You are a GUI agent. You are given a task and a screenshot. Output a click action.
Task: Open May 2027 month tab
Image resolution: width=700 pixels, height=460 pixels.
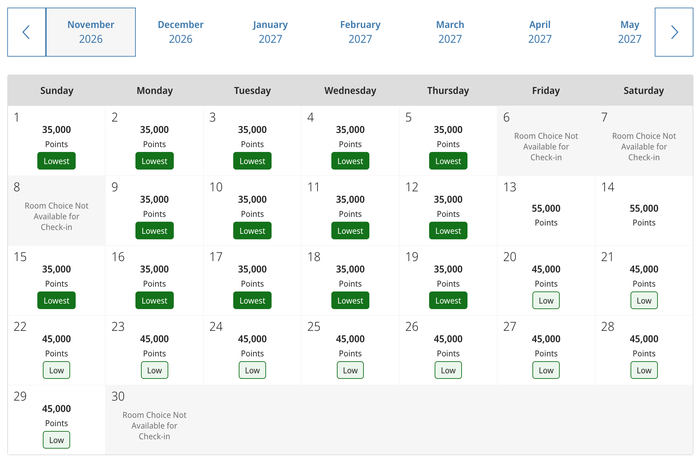[x=629, y=32]
